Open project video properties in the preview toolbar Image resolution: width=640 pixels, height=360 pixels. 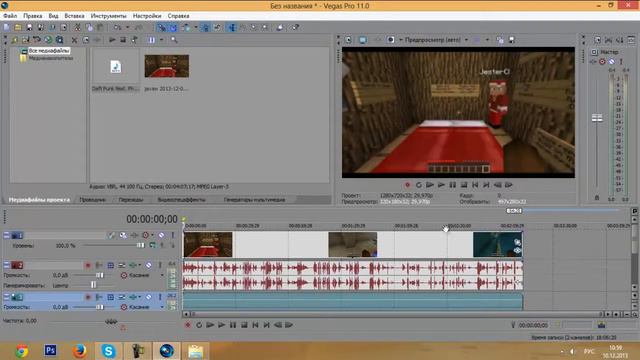click(348, 40)
